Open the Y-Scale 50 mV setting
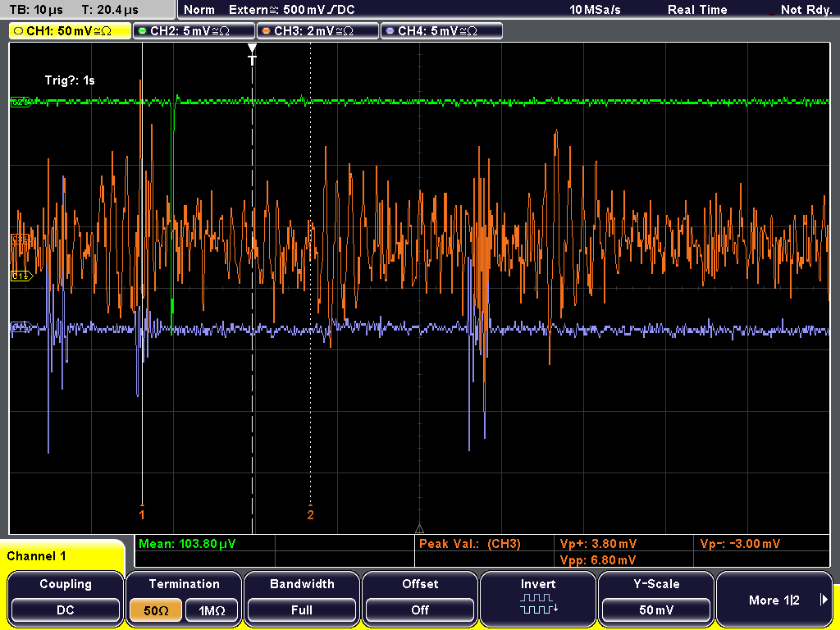 656,609
